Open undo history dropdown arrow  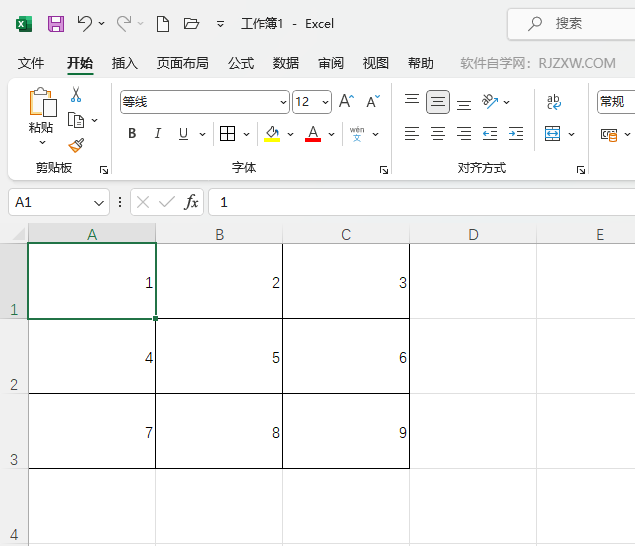(x=102, y=23)
